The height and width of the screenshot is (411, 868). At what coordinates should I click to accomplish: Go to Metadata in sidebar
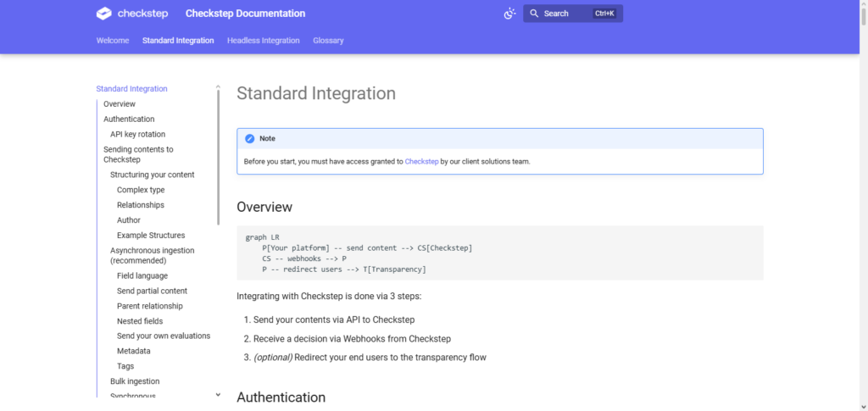point(133,351)
